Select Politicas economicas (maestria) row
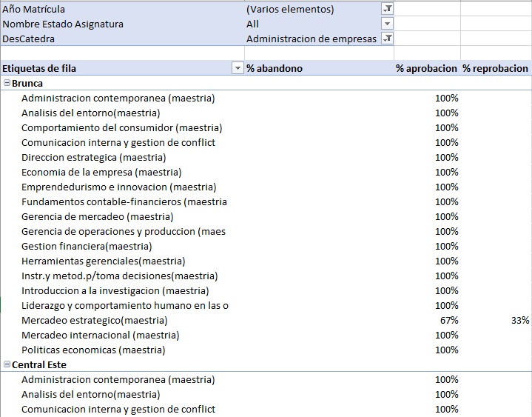This screenshot has width=532, height=417. click(93, 350)
